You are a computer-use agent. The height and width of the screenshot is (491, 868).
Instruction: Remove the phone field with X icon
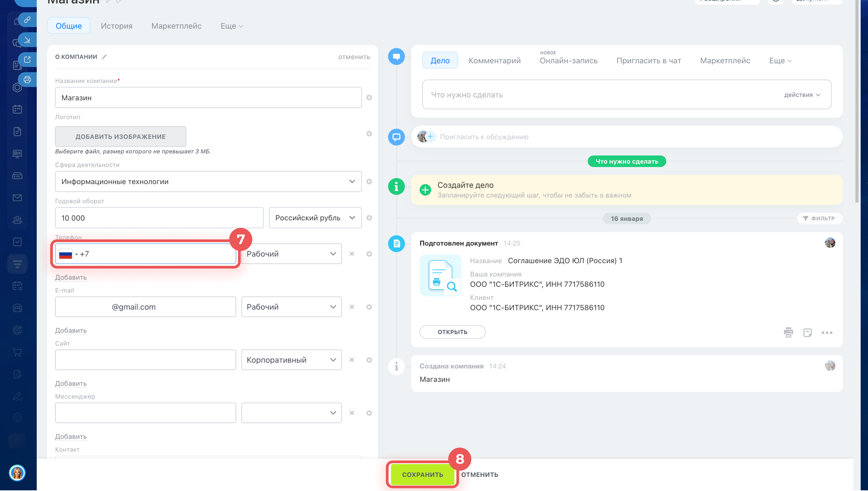[x=351, y=254]
